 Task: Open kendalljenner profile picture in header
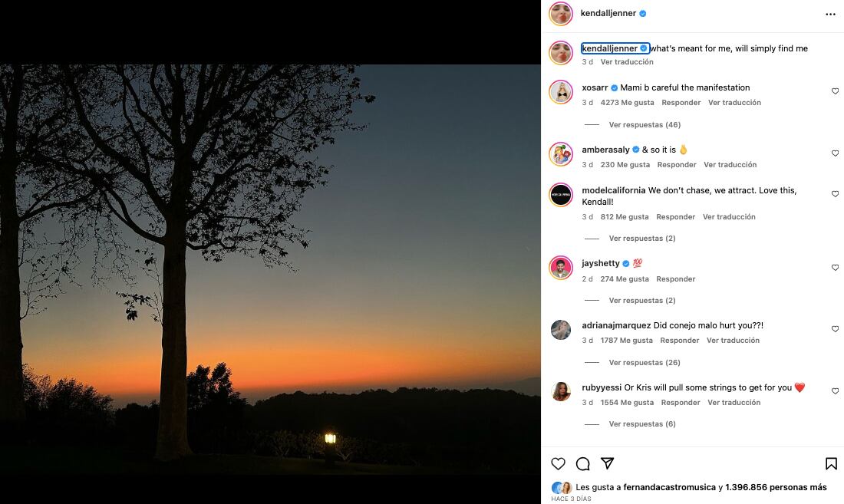(x=561, y=14)
